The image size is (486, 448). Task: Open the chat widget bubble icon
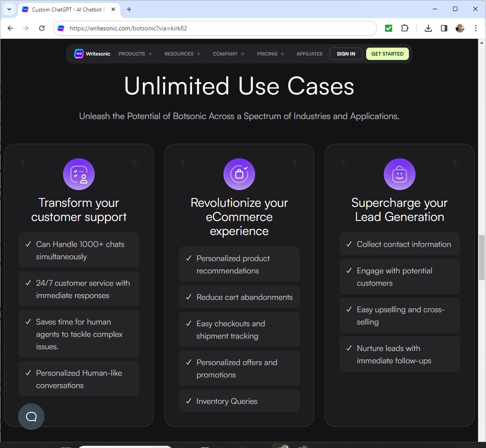(31, 416)
